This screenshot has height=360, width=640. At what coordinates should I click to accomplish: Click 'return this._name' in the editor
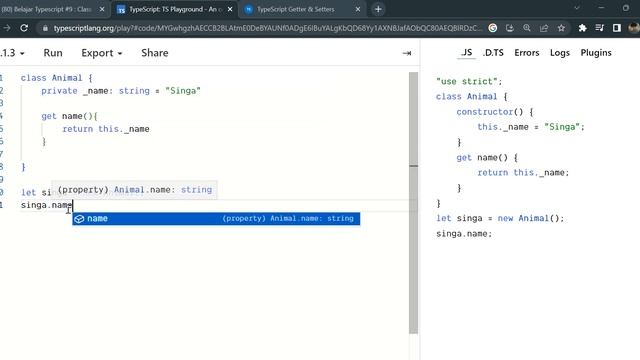(x=106, y=129)
